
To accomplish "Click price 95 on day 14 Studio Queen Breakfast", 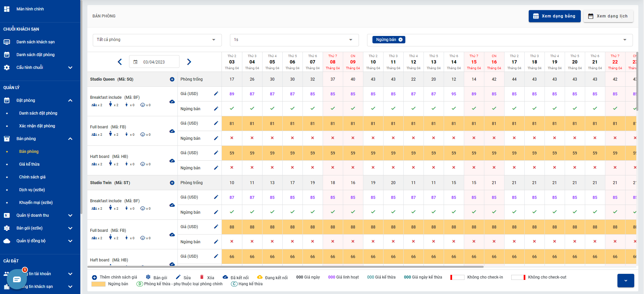I will tap(454, 94).
